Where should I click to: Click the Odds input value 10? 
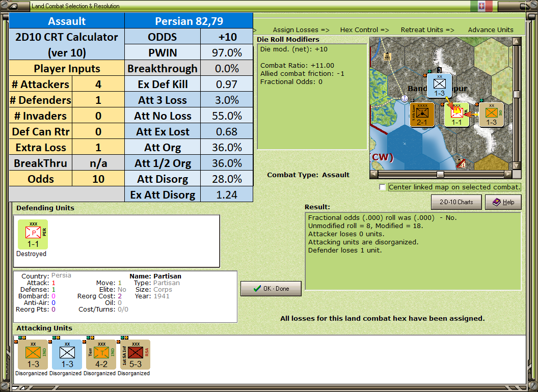click(98, 179)
